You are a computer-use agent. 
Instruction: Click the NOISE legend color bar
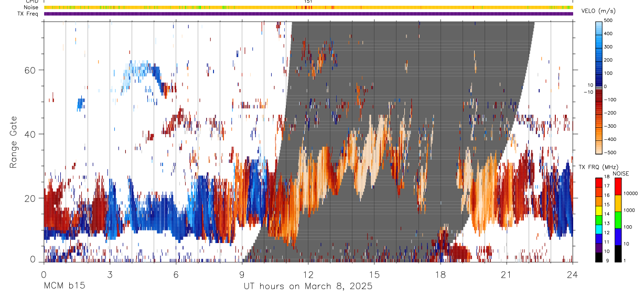618,220
